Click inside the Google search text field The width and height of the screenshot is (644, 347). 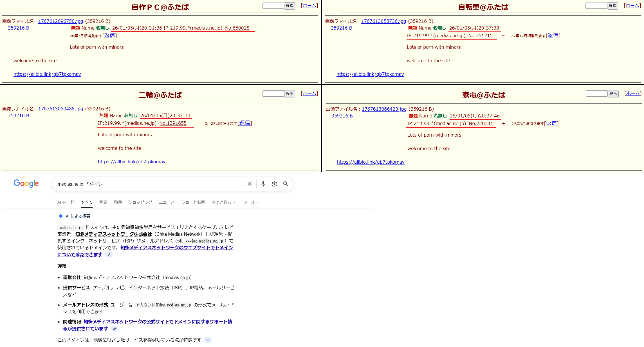pyautogui.click(x=149, y=184)
